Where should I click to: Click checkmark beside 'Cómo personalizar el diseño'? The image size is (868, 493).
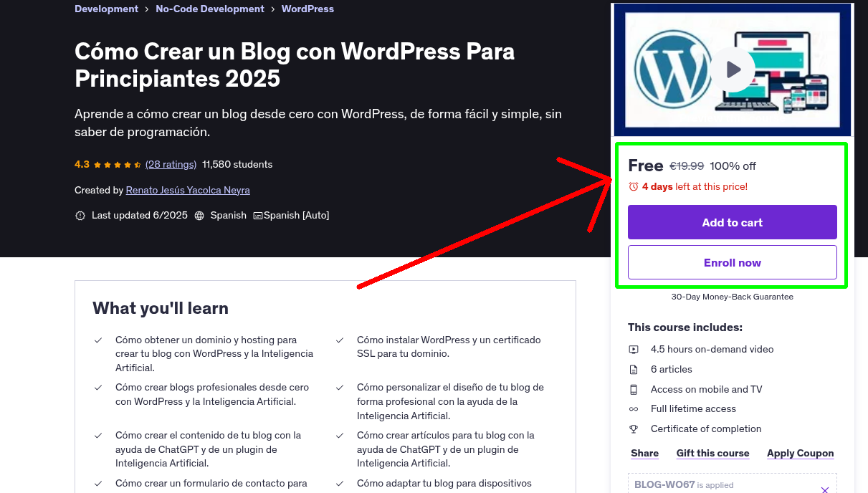(340, 388)
